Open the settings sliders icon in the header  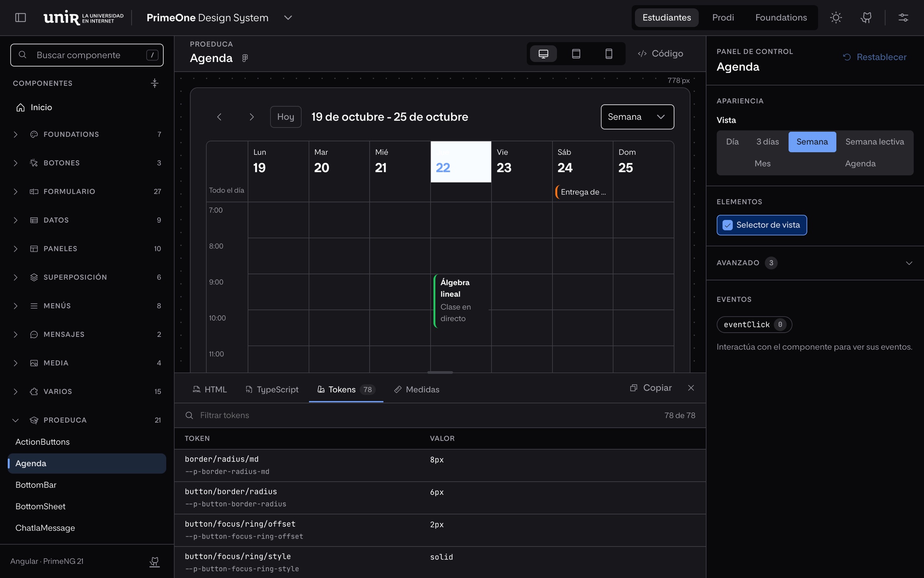point(903,18)
